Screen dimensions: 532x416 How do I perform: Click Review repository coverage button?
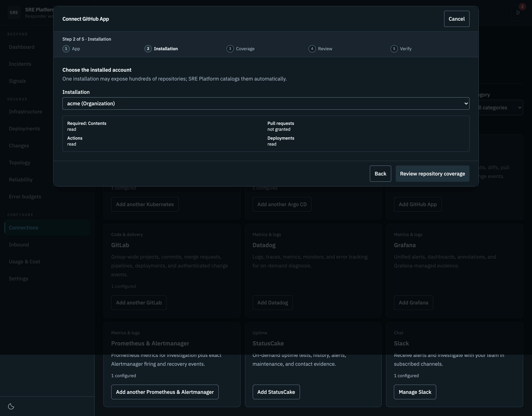432,174
